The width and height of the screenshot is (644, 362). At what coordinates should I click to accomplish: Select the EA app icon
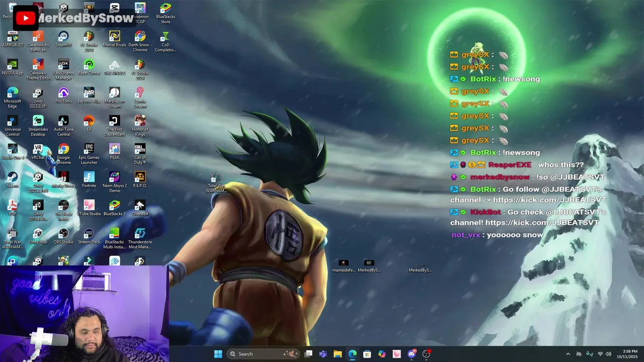click(x=89, y=124)
